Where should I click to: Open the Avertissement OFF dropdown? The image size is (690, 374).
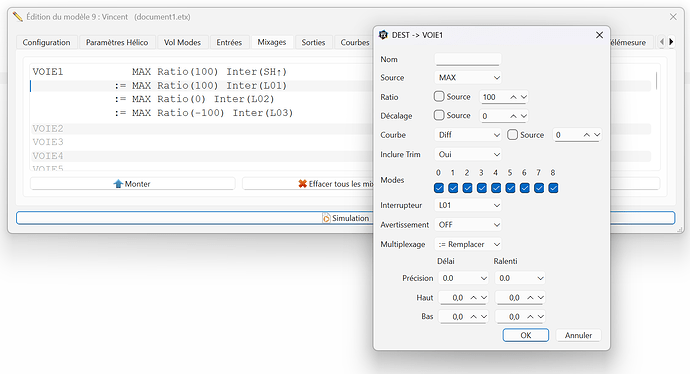pyautogui.click(x=468, y=225)
